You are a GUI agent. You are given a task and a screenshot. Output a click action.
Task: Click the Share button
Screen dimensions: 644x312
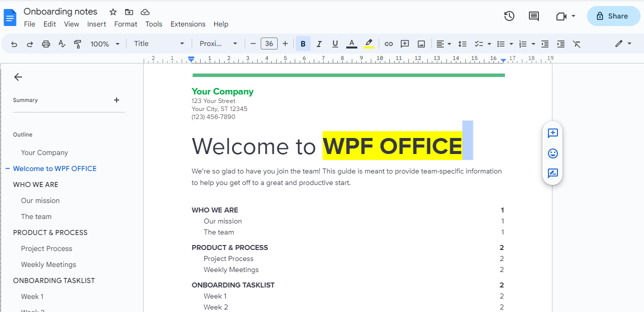pos(613,16)
